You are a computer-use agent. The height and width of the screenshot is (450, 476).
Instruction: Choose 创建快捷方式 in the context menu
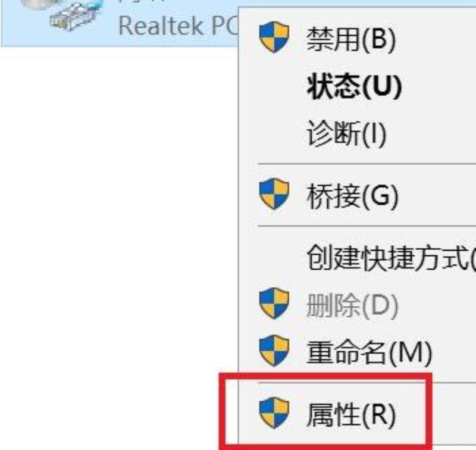[x=391, y=258]
